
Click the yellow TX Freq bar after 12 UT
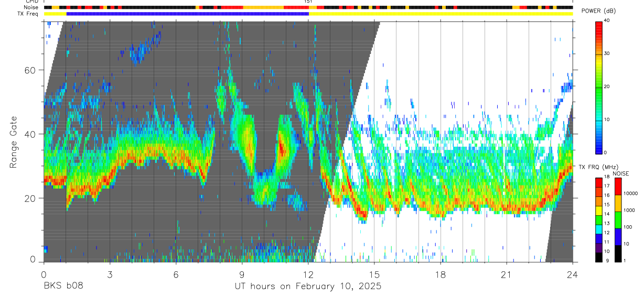pos(441,14)
